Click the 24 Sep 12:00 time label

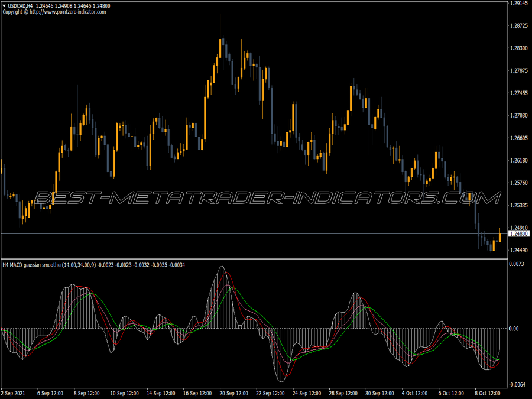pyautogui.click(x=307, y=393)
